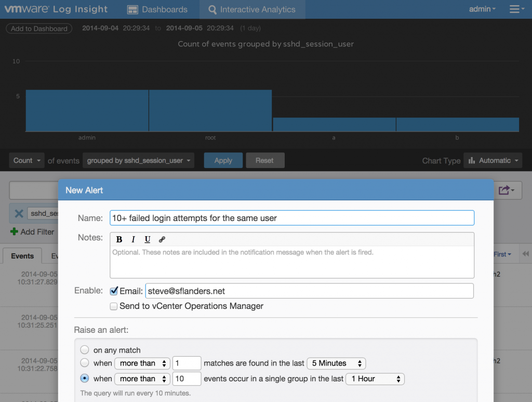This screenshot has width=532, height=402.
Task: Click the admin bar in the chart
Action: 87,110
